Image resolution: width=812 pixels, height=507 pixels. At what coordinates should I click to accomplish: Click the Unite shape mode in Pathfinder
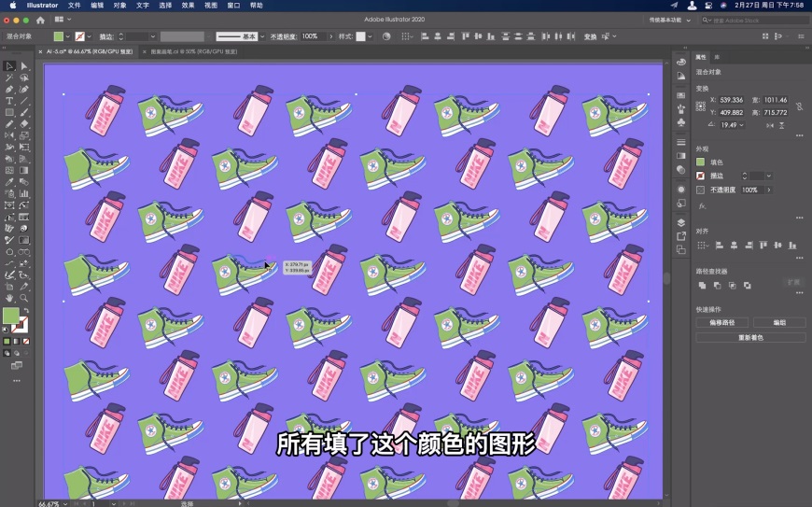point(702,286)
